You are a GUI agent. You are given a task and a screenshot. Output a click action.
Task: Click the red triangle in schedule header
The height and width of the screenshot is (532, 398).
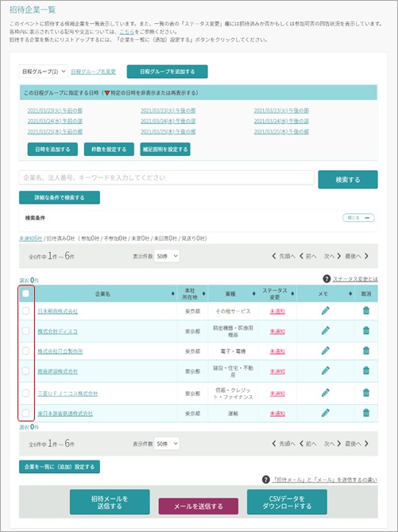click(107, 93)
